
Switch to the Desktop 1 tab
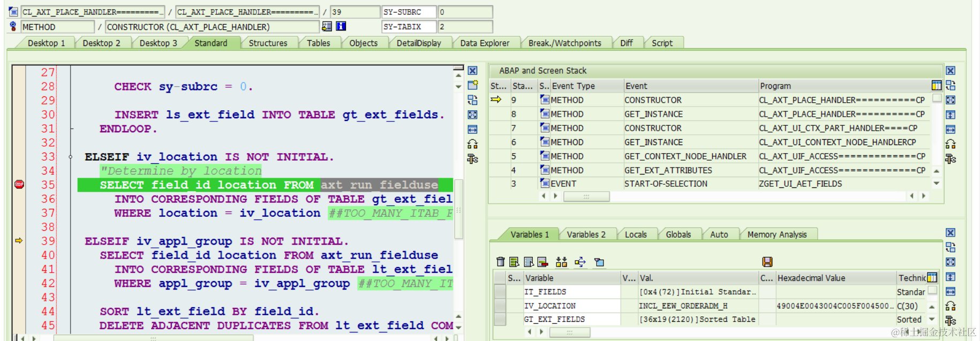coord(47,43)
